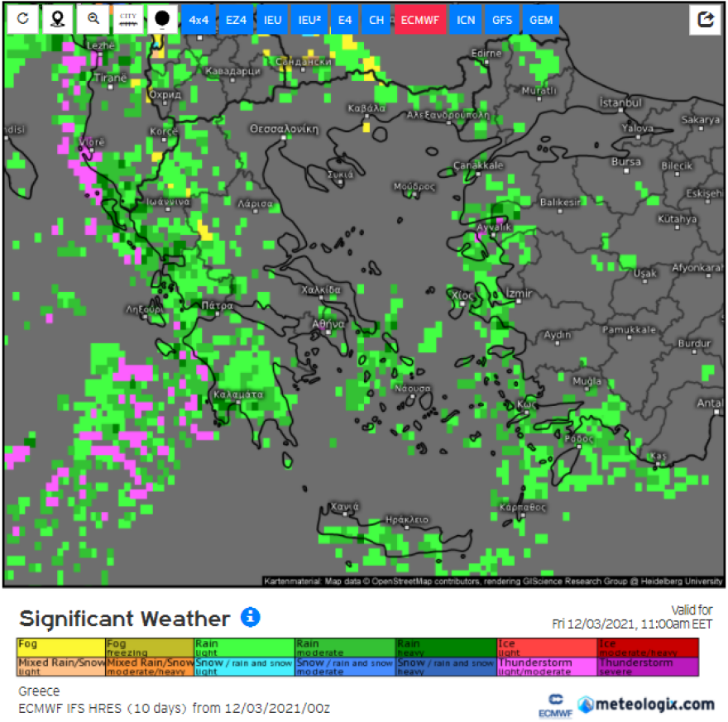Click the zoom magnifier icon
Screen dimensions: 728x722
pyautogui.click(x=93, y=19)
